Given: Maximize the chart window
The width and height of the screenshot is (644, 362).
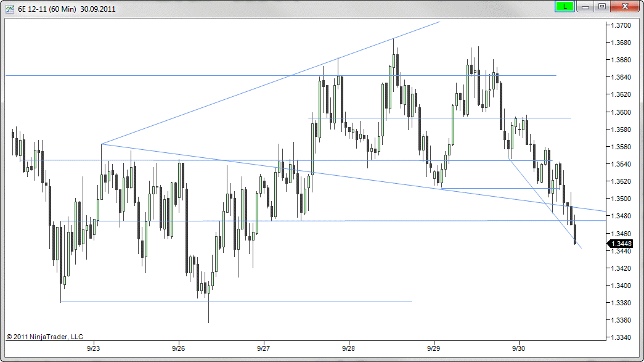Looking at the screenshot, I should point(602,7).
